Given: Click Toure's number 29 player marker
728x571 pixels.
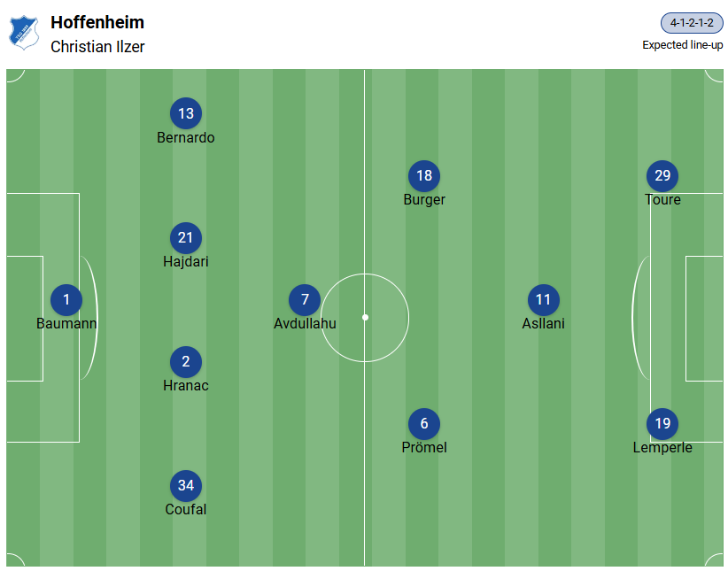Looking at the screenshot, I should tap(662, 176).
